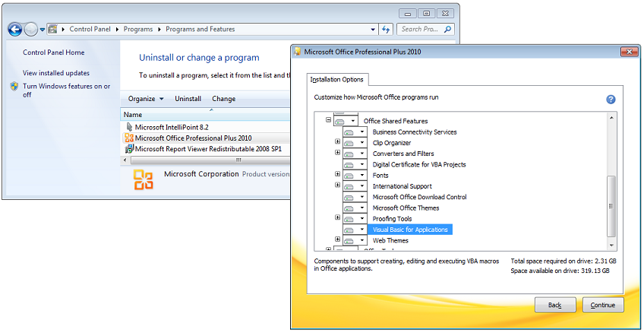Expand the Web Themes node
The width and height of the screenshot is (644, 333).
(x=338, y=239)
